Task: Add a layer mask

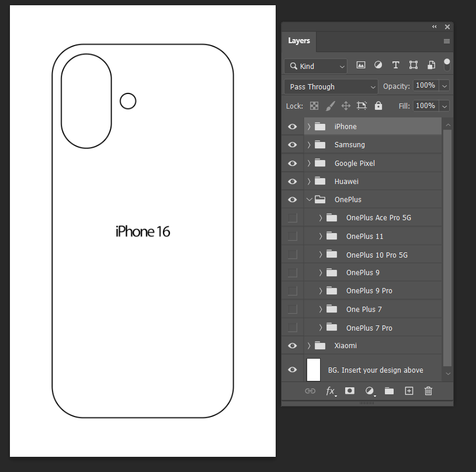Action: click(x=349, y=391)
